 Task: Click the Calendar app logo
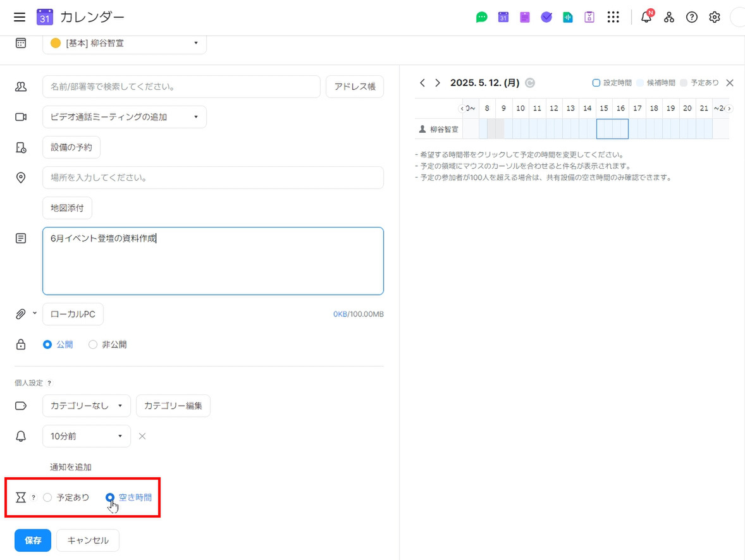point(45,17)
